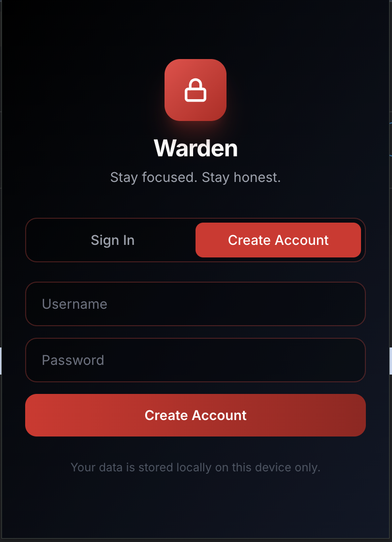This screenshot has height=542, width=392.
Task: Submit with the wide Create Account button
Action: [196, 415]
